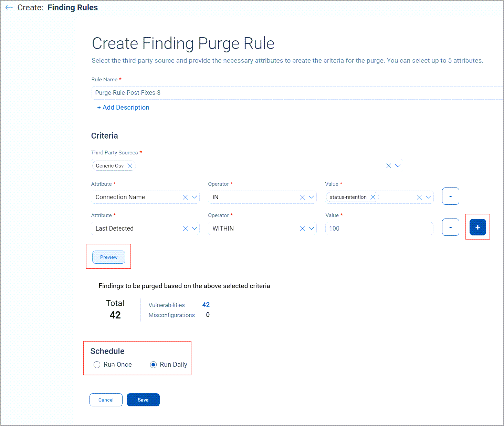504x426 pixels.
Task: Save the purge rule
Action: click(143, 400)
